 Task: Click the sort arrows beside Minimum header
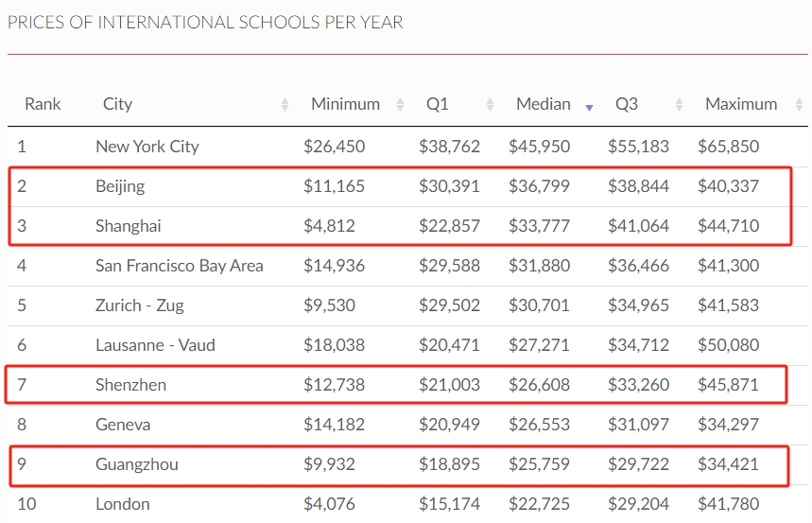(x=400, y=105)
